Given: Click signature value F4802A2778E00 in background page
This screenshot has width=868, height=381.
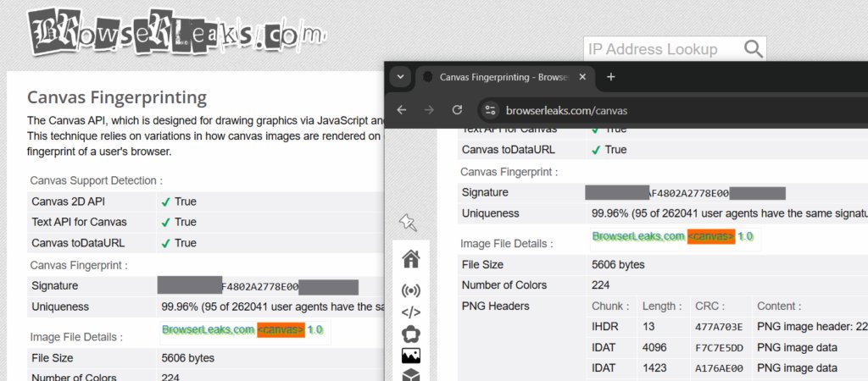Looking at the screenshot, I should click(x=259, y=287).
